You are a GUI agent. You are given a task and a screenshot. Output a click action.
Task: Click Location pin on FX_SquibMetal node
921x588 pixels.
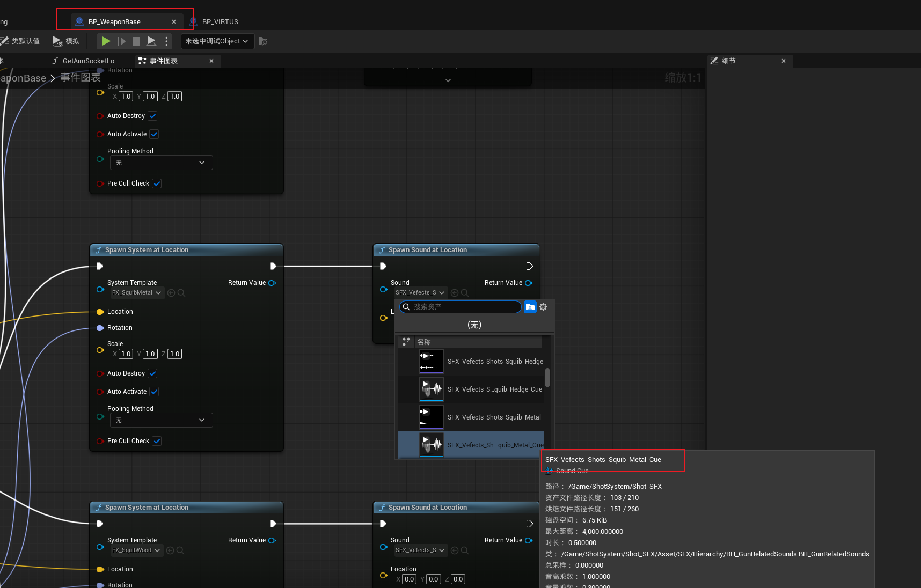pyautogui.click(x=100, y=312)
